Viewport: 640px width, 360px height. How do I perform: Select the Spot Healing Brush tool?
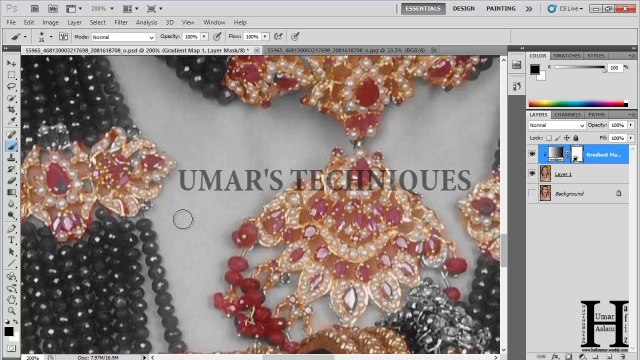(11, 134)
